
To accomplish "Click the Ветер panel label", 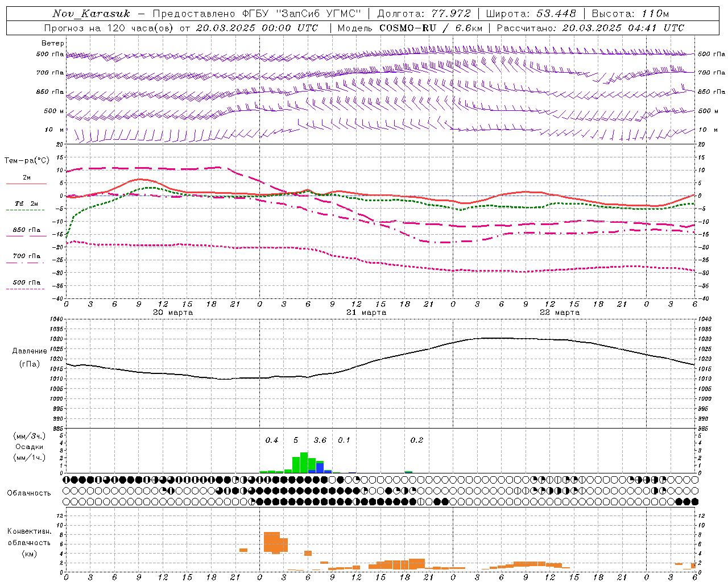I will (53, 43).
